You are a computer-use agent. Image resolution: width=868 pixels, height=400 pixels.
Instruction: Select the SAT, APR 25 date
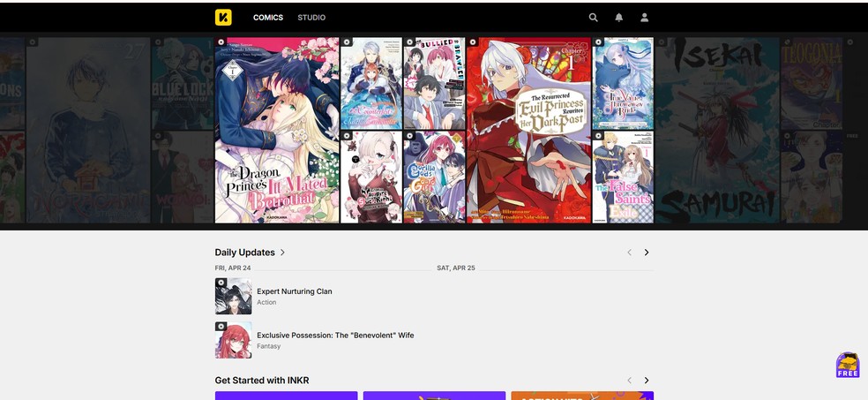coord(455,268)
